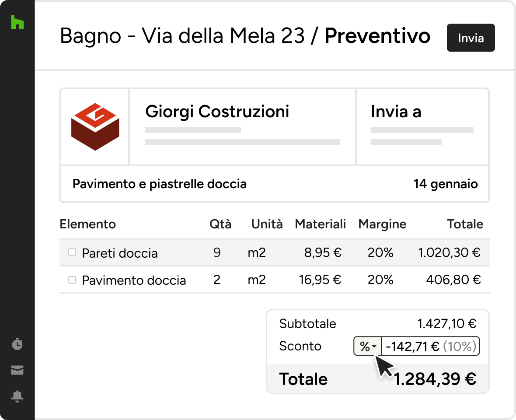The height and width of the screenshot is (420, 516).
Task: Click the green Houzz logo icon
Action: [17, 22]
